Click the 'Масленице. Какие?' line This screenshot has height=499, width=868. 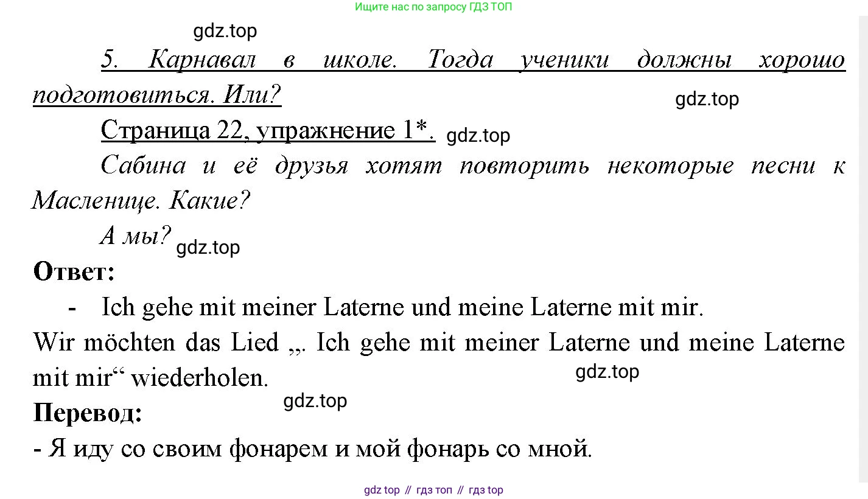(x=141, y=201)
